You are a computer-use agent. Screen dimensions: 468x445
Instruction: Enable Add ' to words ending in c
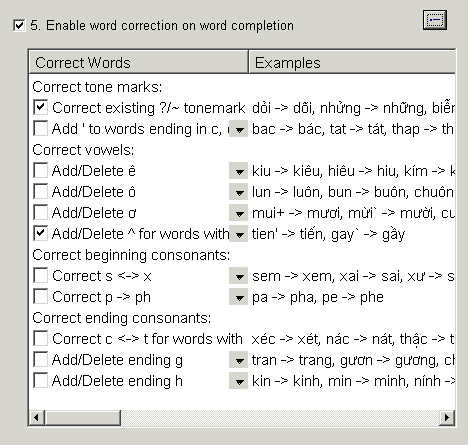click(x=40, y=128)
